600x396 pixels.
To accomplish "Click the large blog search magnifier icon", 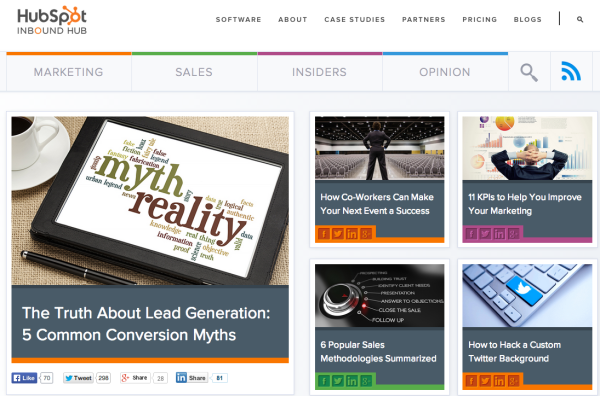I will pos(529,72).
